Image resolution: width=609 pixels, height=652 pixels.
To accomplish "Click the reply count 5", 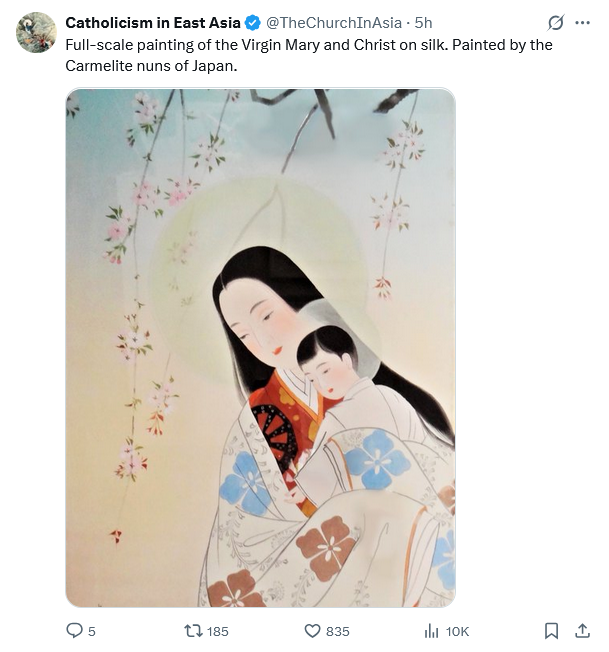I will pyautogui.click(x=92, y=631).
